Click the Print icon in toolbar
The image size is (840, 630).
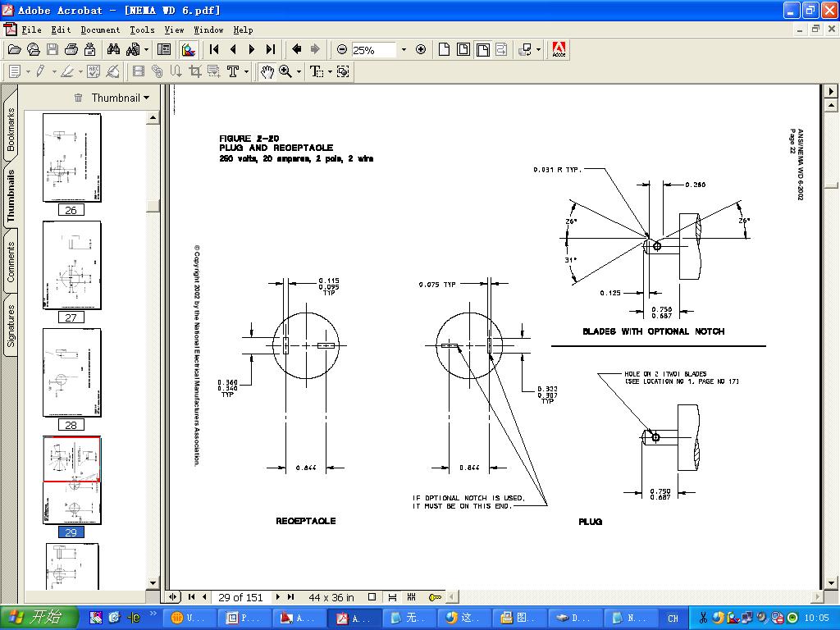click(71, 50)
